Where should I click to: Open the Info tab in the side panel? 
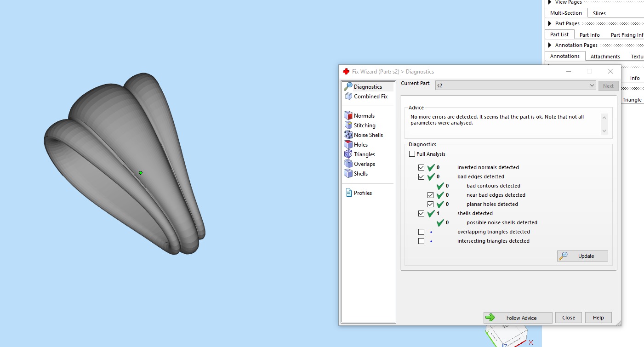[x=635, y=78]
